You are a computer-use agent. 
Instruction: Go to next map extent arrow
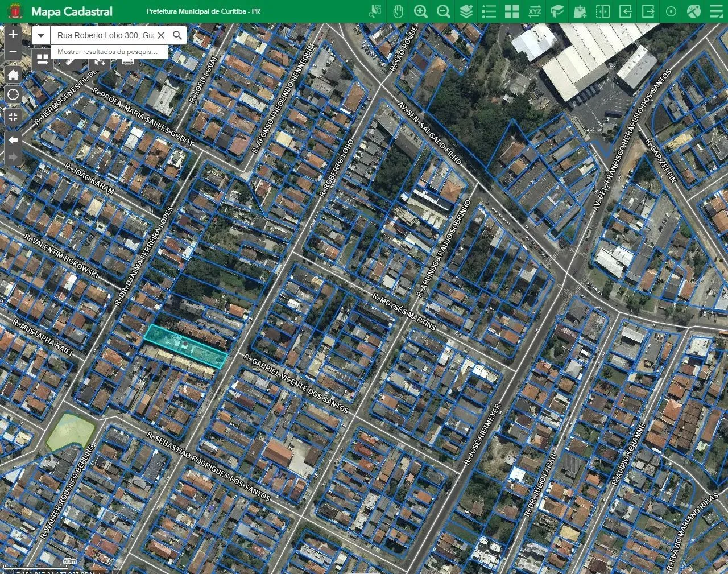[13, 157]
